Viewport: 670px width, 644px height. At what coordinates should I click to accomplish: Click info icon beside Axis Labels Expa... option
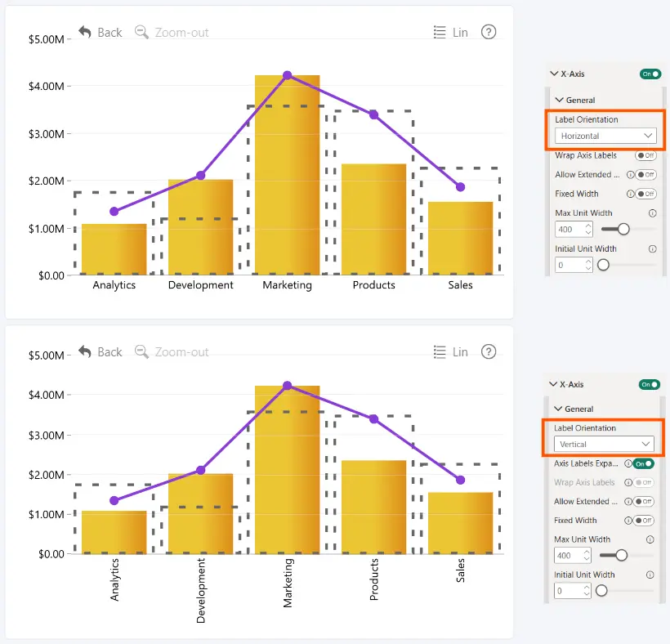(x=628, y=463)
